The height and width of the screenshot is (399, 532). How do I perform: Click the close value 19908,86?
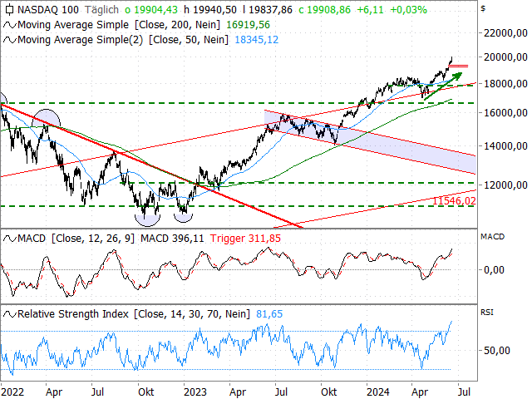pos(329,10)
